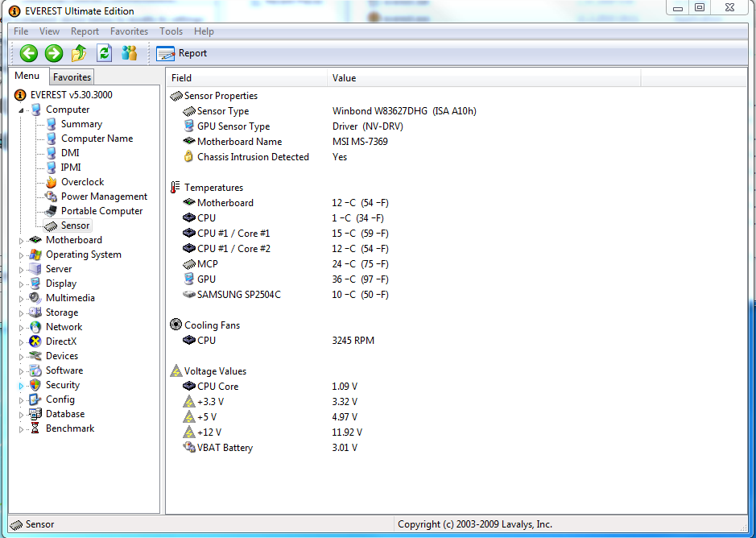Select the DirectX icon in the tree
This screenshot has height=538, width=756.
[x=35, y=341]
